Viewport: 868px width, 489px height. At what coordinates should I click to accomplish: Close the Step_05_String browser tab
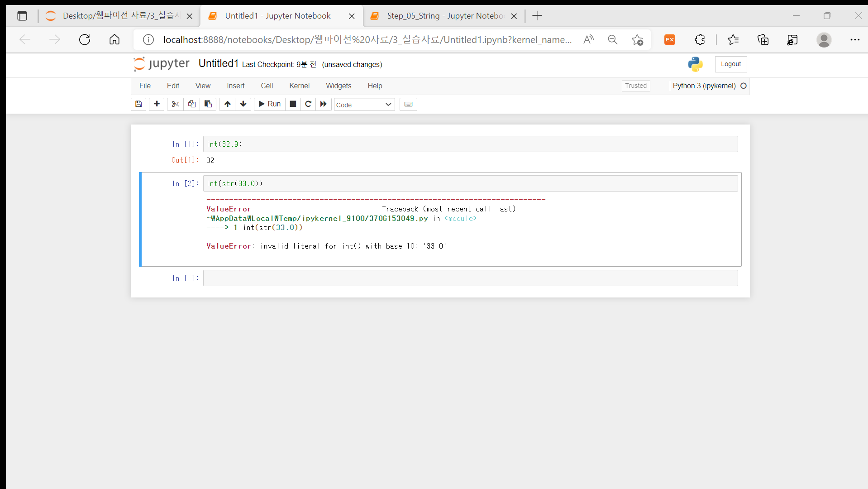[x=514, y=16]
